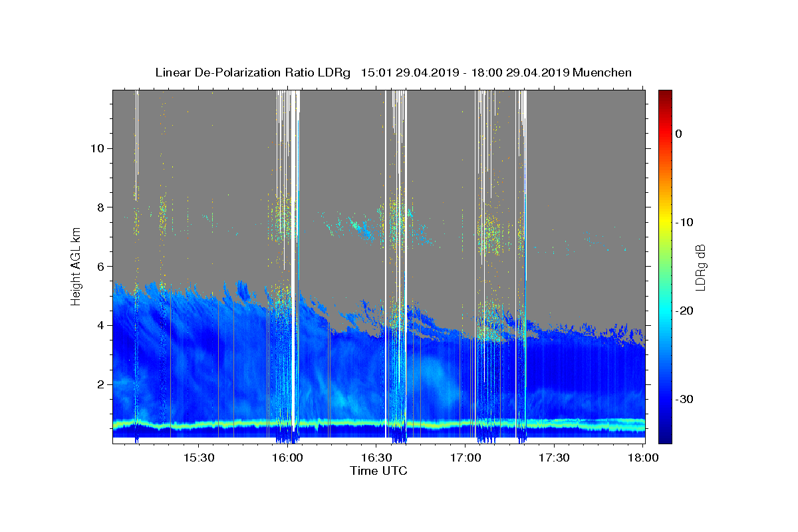Click the colorbar value 0

[678, 134]
